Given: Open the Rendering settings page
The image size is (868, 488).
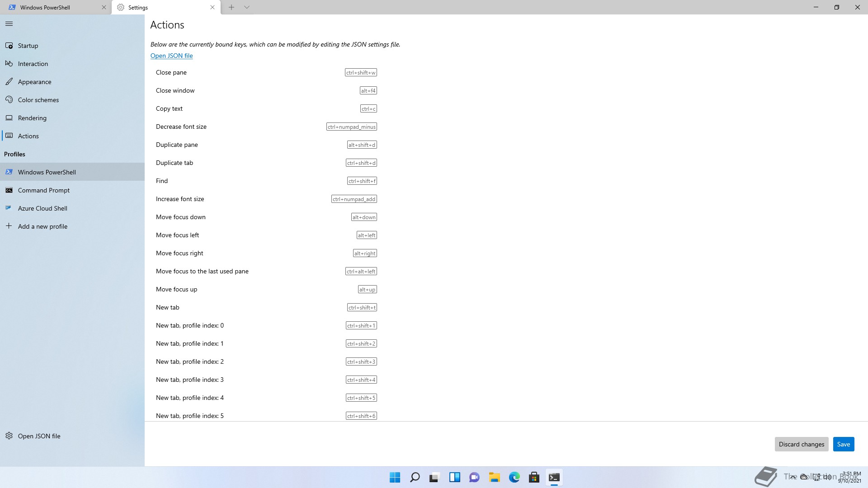Looking at the screenshot, I should coord(32,118).
